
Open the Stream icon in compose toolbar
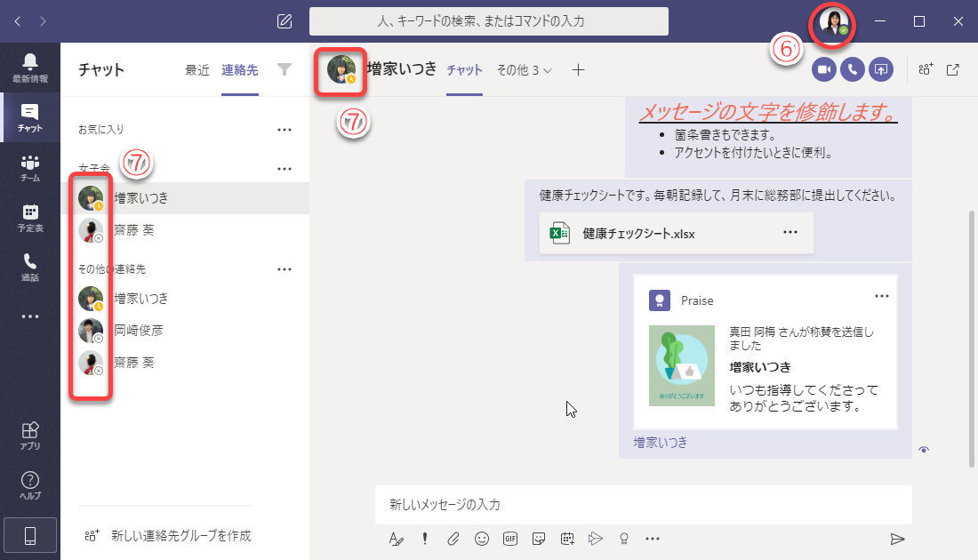click(596, 539)
